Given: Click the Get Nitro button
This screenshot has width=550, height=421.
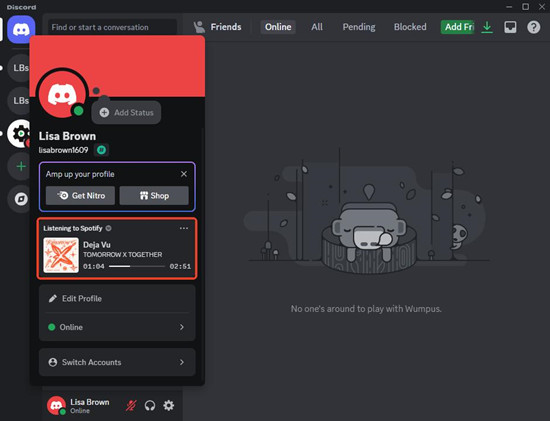Looking at the screenshot, I should 80,195.
